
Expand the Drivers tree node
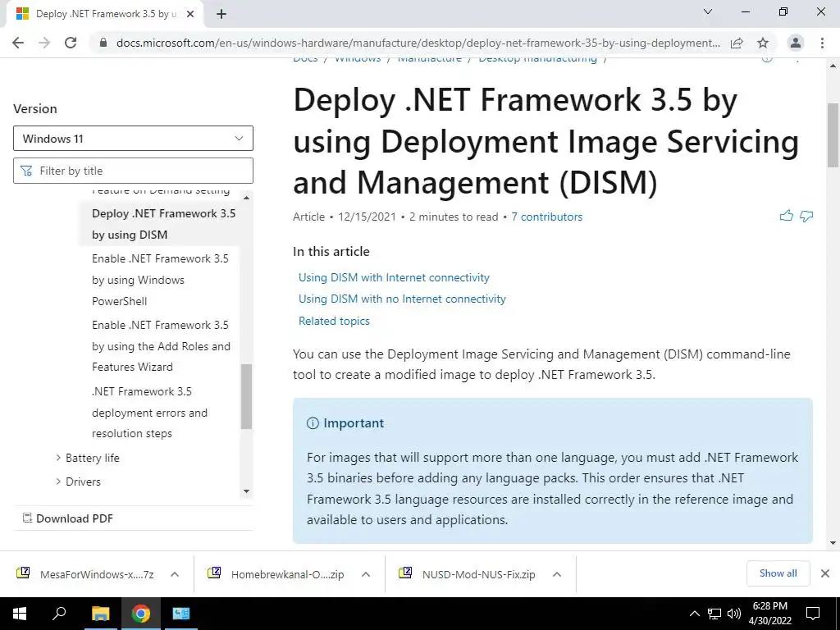click(58, 481)
